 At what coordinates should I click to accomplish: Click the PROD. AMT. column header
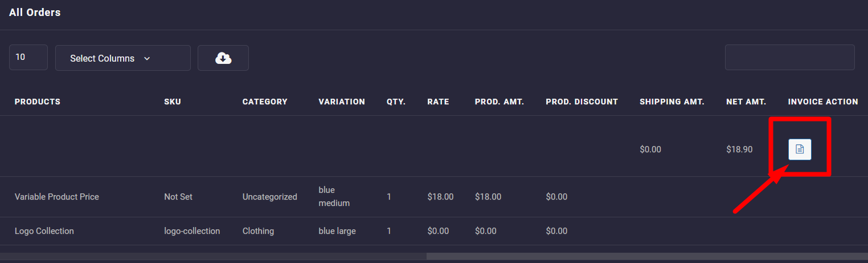pyautogui.click(x=499, y=102)
